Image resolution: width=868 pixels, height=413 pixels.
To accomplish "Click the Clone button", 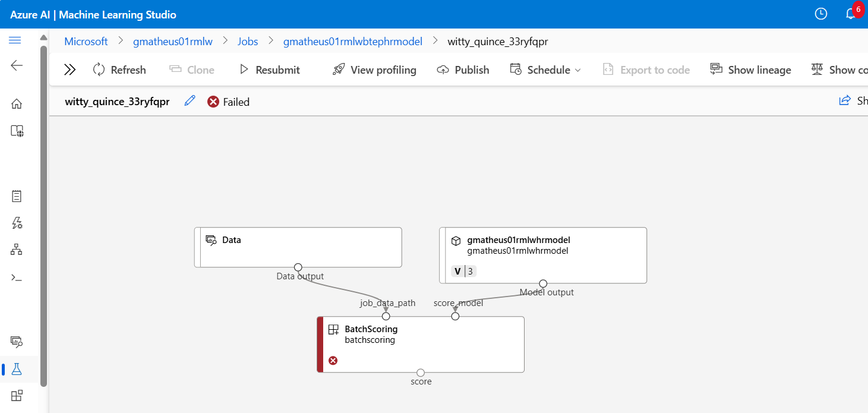I will (192, 70).
